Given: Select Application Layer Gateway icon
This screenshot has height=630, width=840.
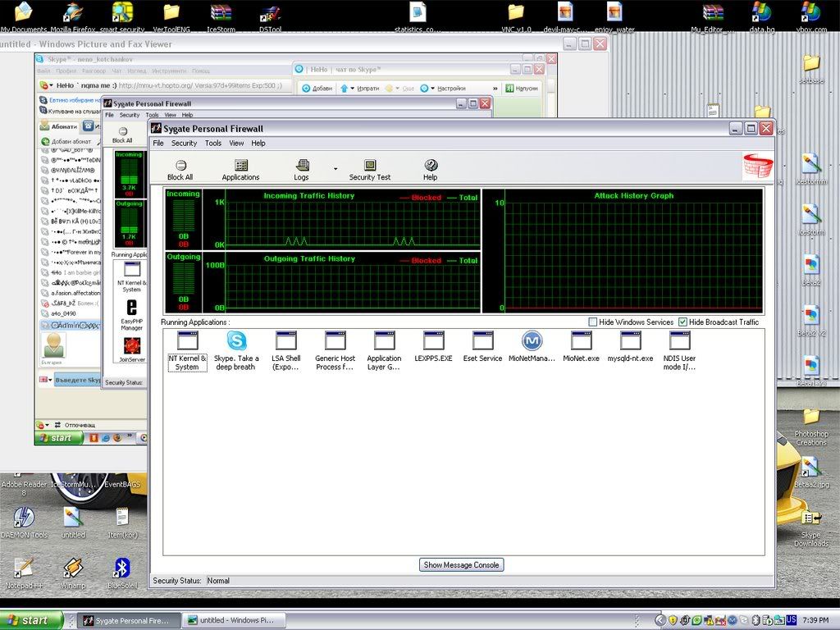Looking at the screenshot, I should pyautogui.click(x=384, y=351).
